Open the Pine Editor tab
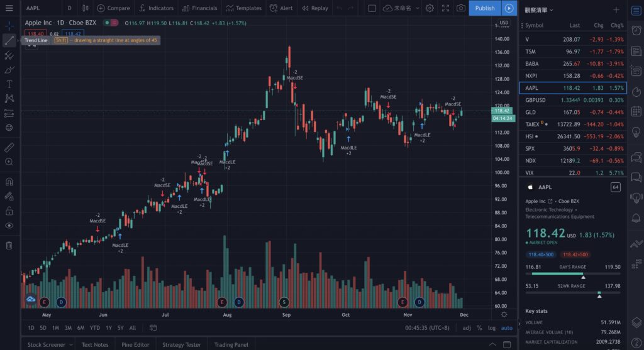Image resolution: width=644 pixels, height=350 pixels. pyautogui.click(x=135, y=345)
